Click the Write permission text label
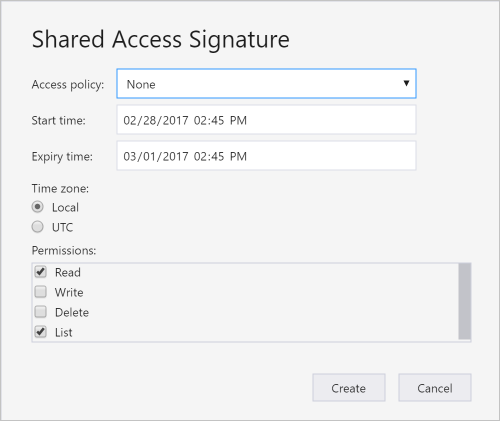This screenshot has width=500, height=421. [69, 292]
